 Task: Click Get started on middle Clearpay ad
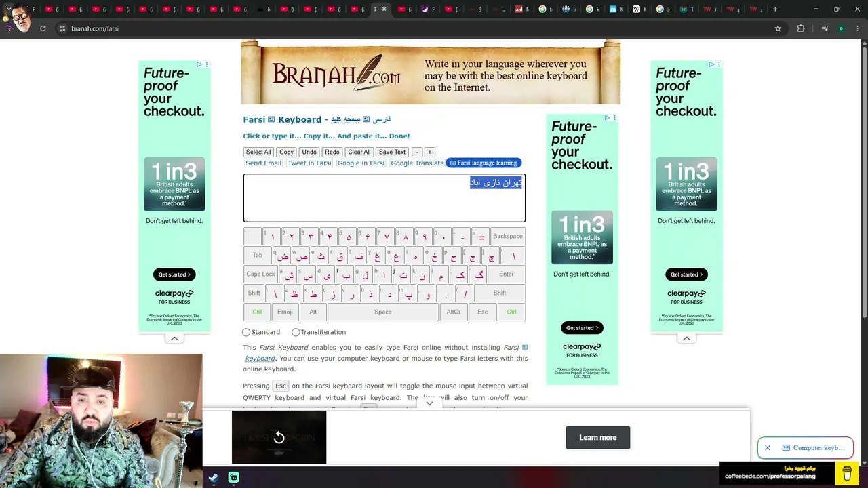(x=582, y=328)
